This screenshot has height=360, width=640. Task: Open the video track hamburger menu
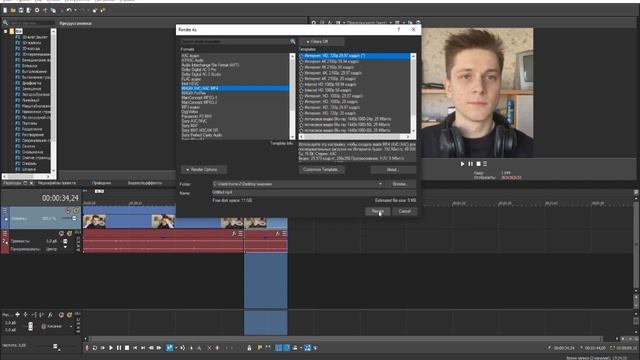point(5,211)
